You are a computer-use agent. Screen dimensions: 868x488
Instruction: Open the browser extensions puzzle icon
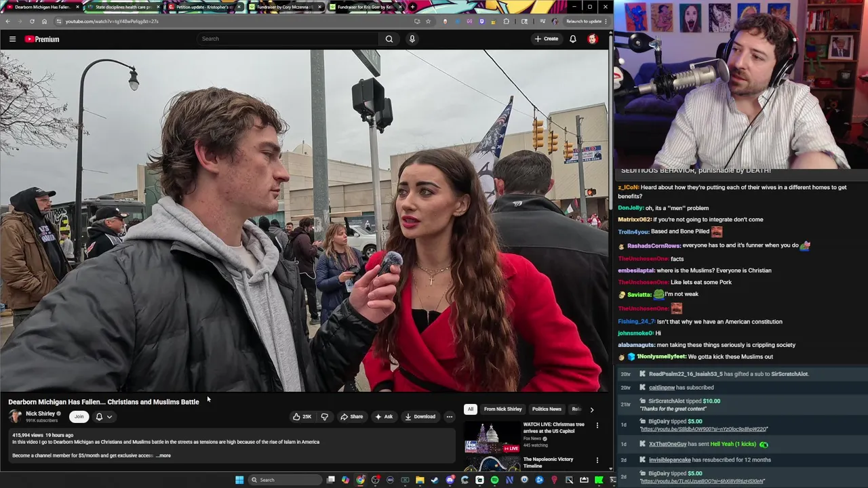click(x=506, y=21)
